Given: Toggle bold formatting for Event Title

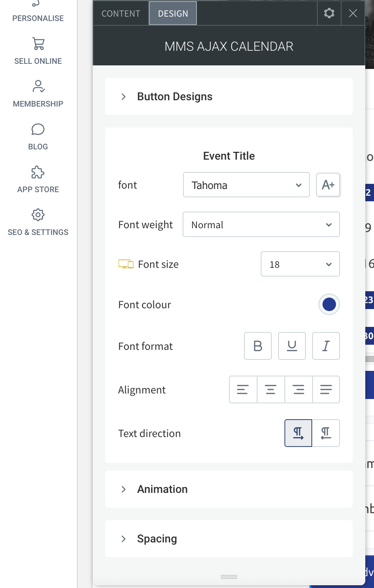Looking at the screenshot, I should point(258,346).
